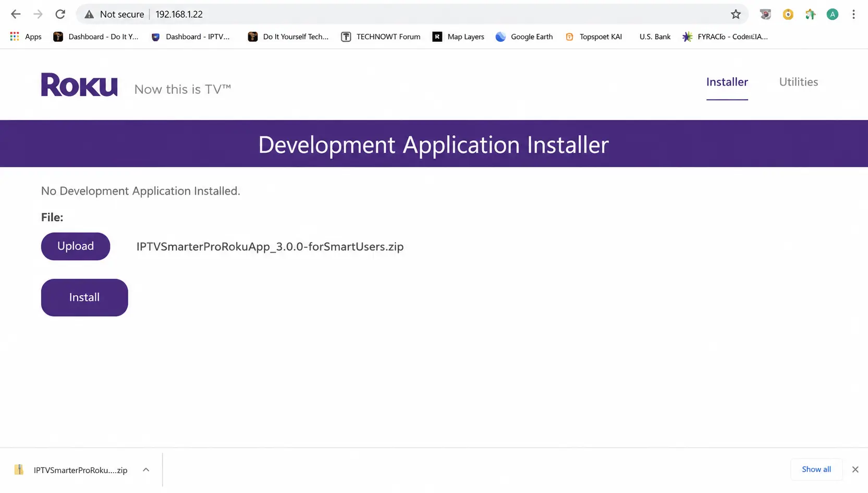Open Dashboard - Do It Y... bookmark

tap(96, 37)
